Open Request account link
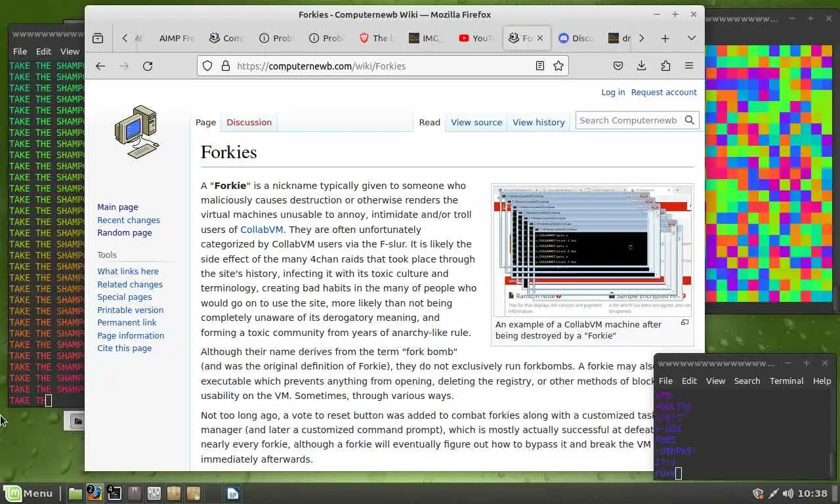This screenshot has height=504, width=840. tap(663, 92)
